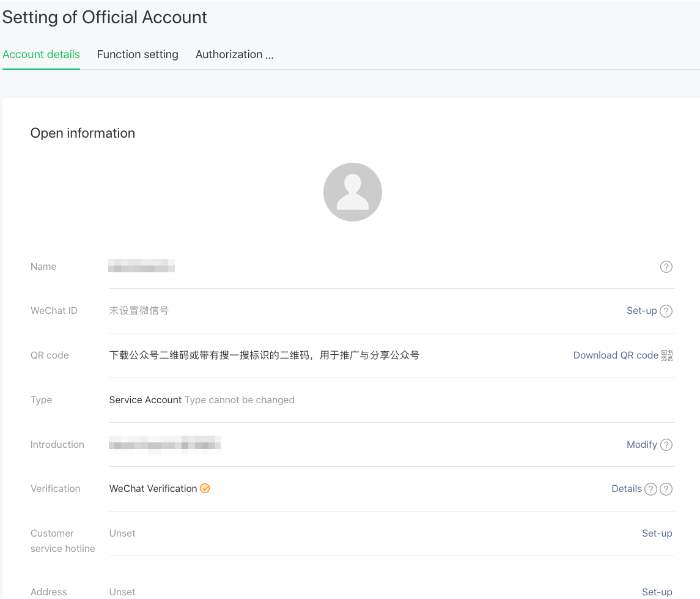This screenshot has width=700, height=599.
Task: Click the Setting of Official Account title
Action: point(105,17)
